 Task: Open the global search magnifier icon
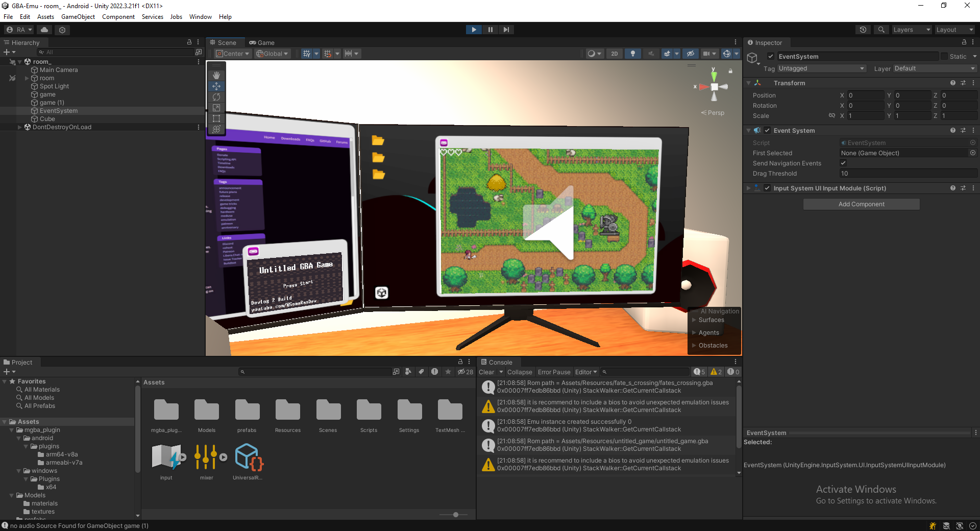click(x=881, y=30)
